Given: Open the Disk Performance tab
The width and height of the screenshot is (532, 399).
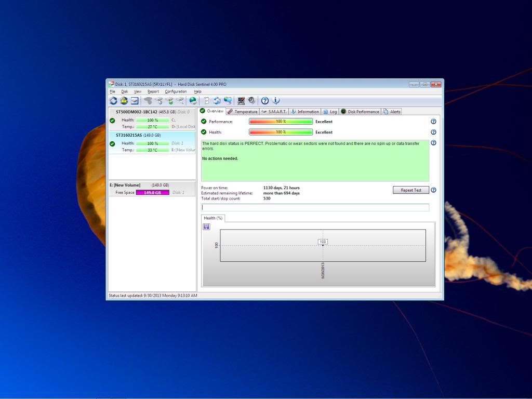Looking at the screenshot, I should [360, 112].
